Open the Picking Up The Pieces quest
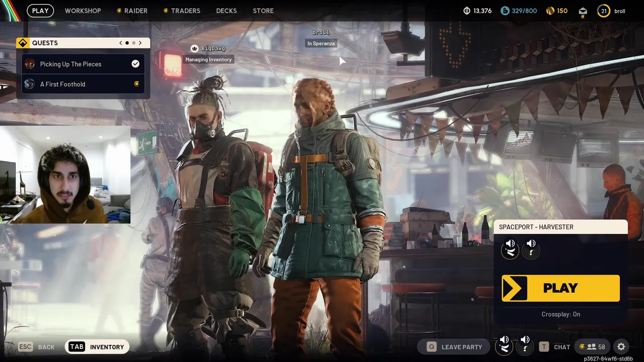 coord(83,64)
